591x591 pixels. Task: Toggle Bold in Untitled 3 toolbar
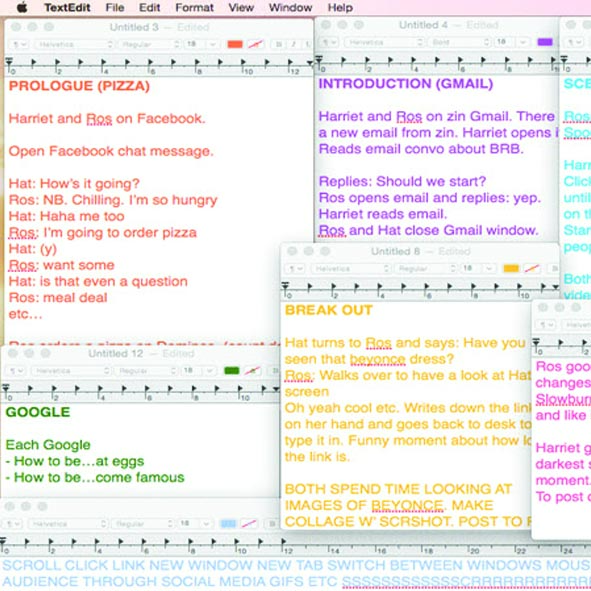pos(279,44)
